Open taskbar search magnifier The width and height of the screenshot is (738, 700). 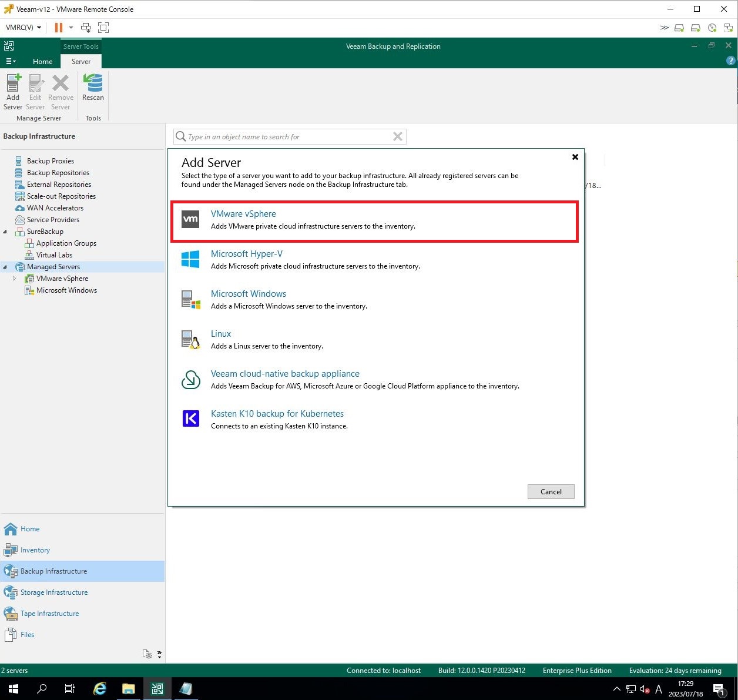(42, 689)
